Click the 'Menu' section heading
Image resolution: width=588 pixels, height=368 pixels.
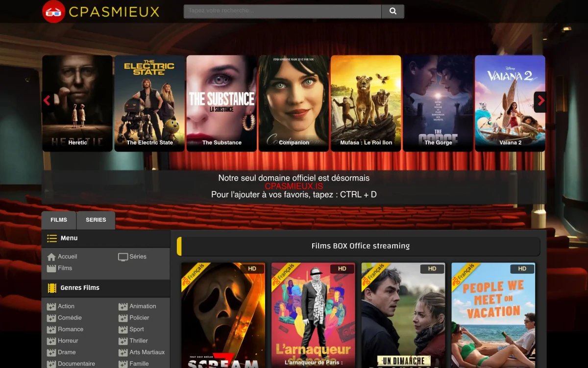click(x=69, y=238)
